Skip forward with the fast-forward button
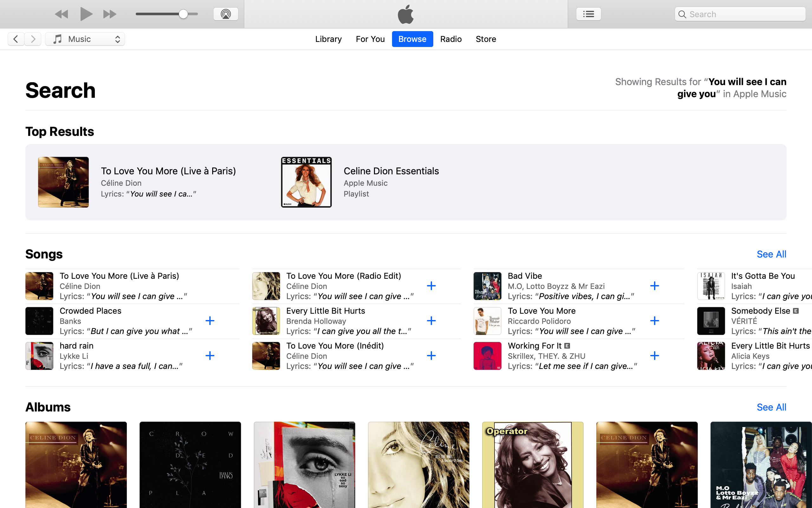The image size is (812, 508). pos(110,14)
